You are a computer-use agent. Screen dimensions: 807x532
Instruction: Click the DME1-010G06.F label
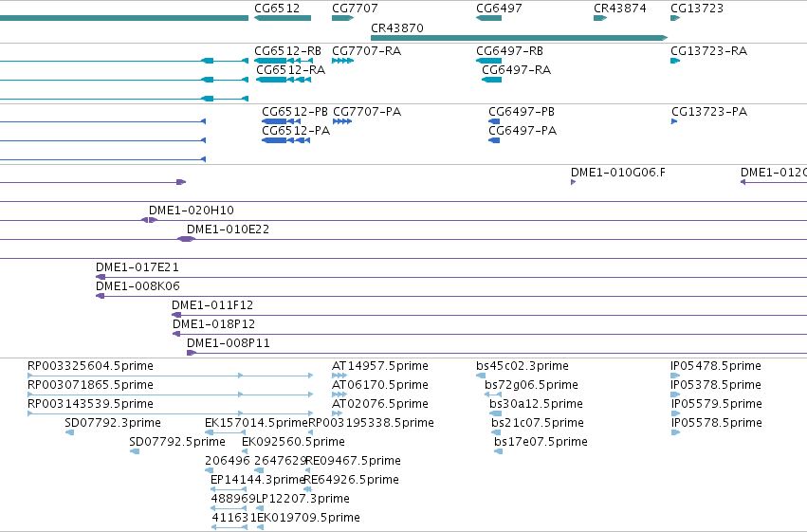pyautogui.click(x=617, y=173)
